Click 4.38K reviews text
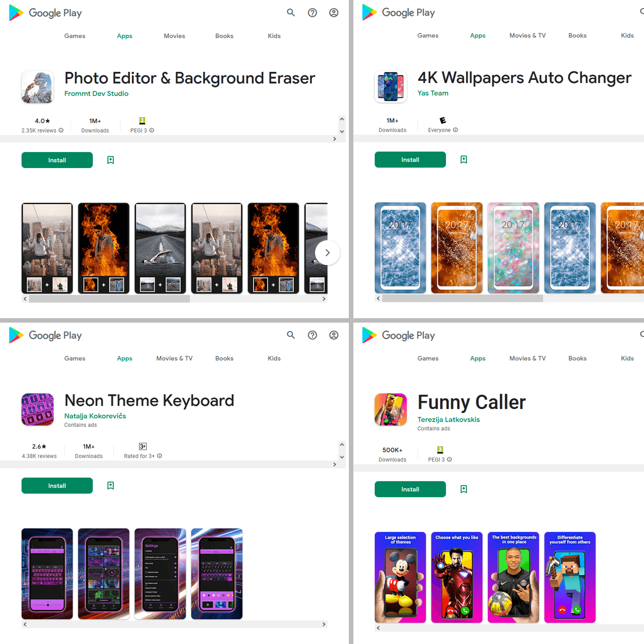644x644 pixels. [39, 456]
